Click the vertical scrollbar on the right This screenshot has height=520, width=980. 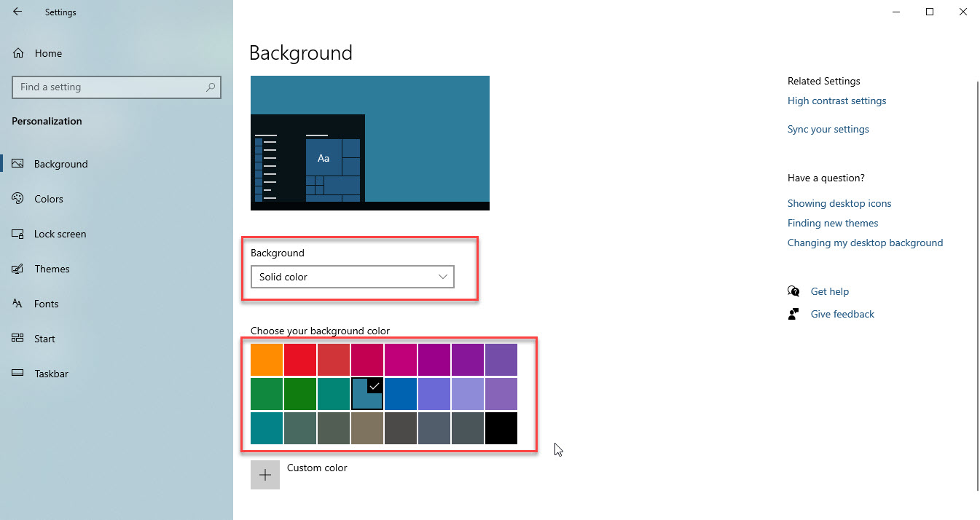pos(977,285)
